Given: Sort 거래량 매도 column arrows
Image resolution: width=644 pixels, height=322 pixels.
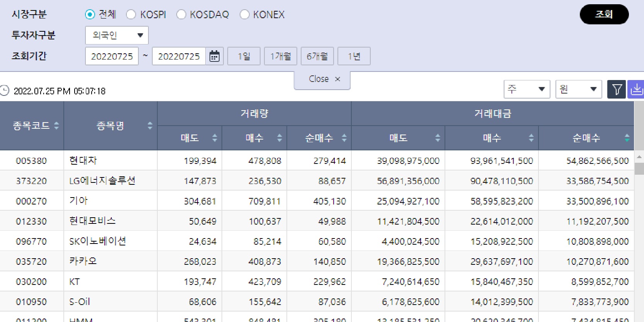Looking at the screenshot, I should [215, 138].
